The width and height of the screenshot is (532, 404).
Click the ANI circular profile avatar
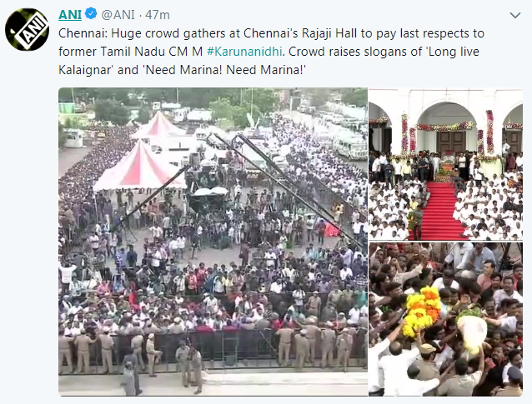click(28, 30)
